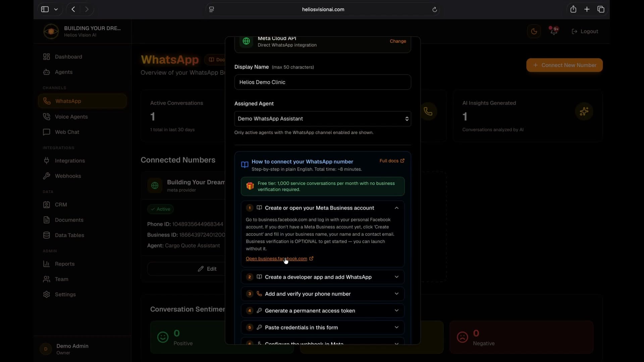
Task: Click Agent: Cargo Quote Assistant text
Action: tap(183, 246)
